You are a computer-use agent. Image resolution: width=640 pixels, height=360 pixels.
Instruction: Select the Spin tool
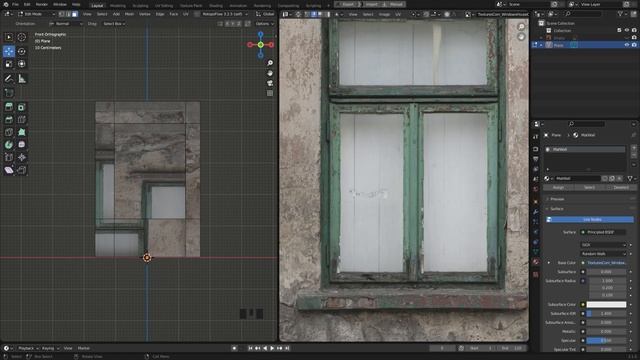pyautogui.click(x=9, y=145)
